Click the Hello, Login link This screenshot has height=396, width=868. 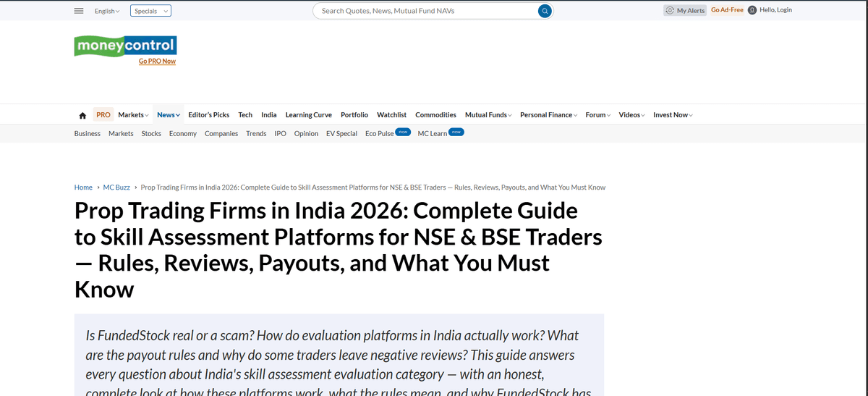pos(775,10)
